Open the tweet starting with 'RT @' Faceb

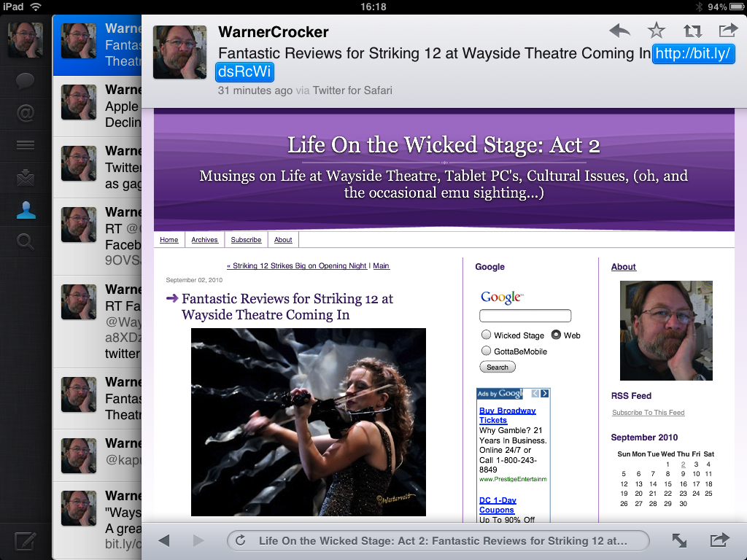pos(97,236)
